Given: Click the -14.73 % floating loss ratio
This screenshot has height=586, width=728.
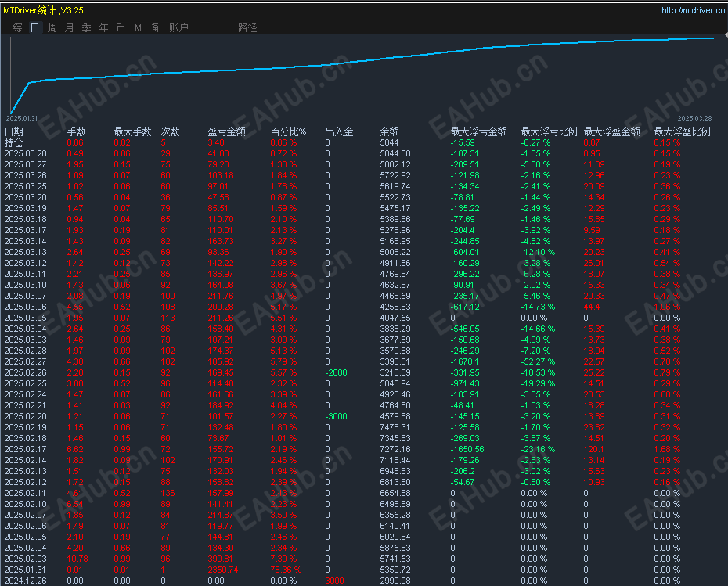Looking at the screenshot, I should pyautogui.click(x=538, y=307).
